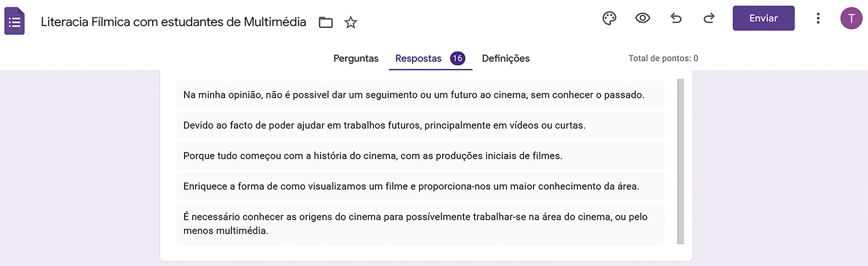Open the Definições tab
This screenshot has height=266, width=868.
point(506,58)
